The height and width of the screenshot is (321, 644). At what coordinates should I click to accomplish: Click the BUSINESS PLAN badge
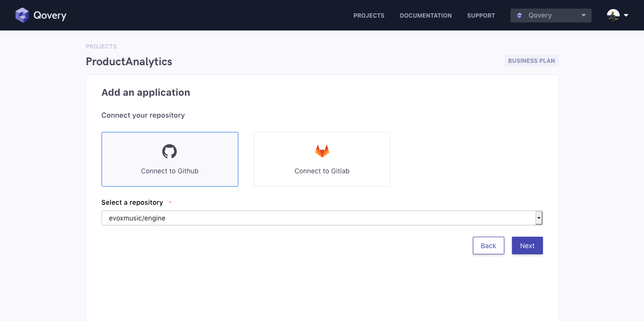tap(532, 61)
